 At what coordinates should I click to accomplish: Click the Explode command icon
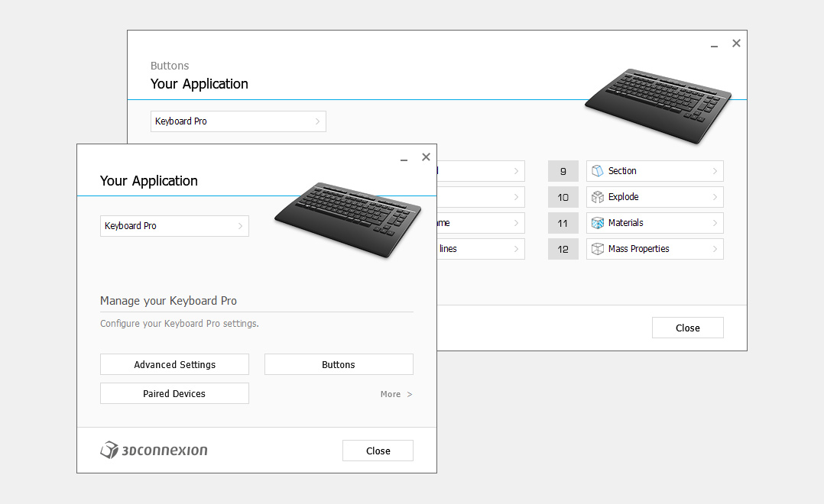(596, 196)
